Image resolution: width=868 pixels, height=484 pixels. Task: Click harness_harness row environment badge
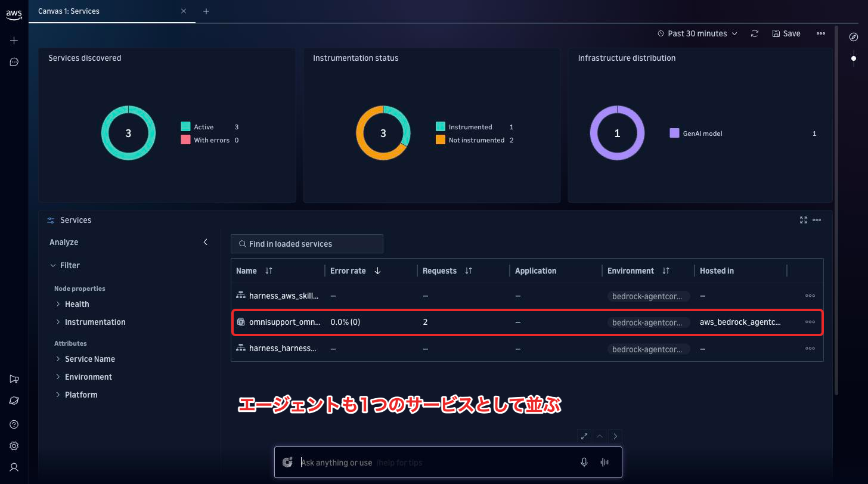[649, 349]
